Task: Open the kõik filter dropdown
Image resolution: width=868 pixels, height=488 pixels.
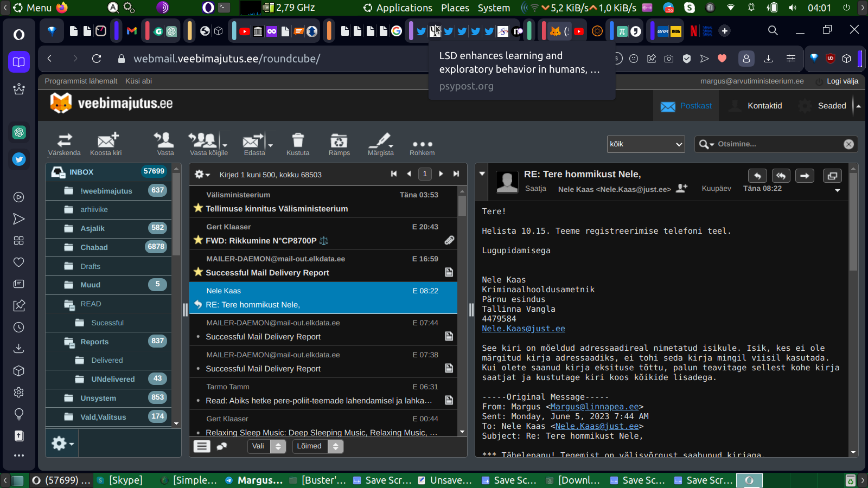Action: 646,144
